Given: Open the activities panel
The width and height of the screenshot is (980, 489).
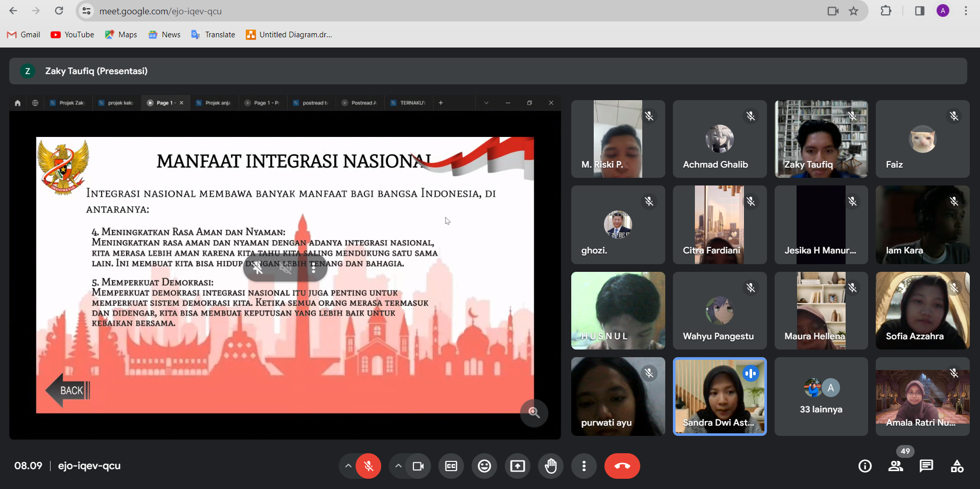Looking at the screenshot, I should [x=956, y=466].
